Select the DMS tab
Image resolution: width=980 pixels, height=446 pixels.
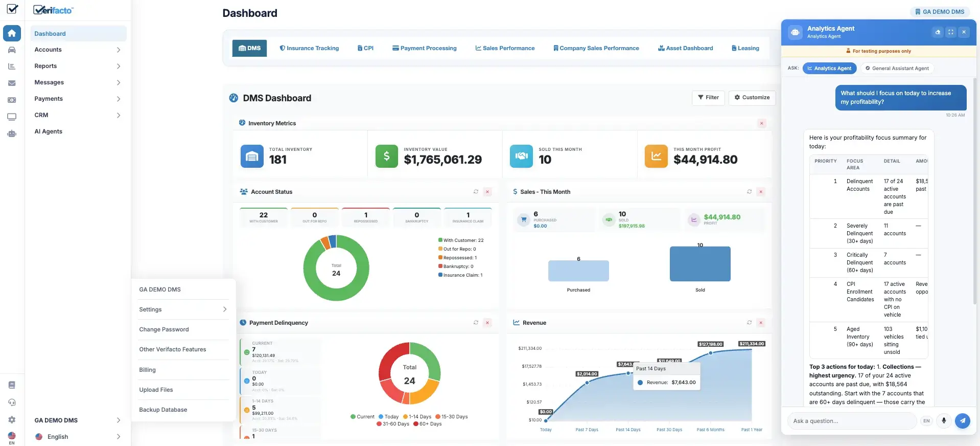249,48
